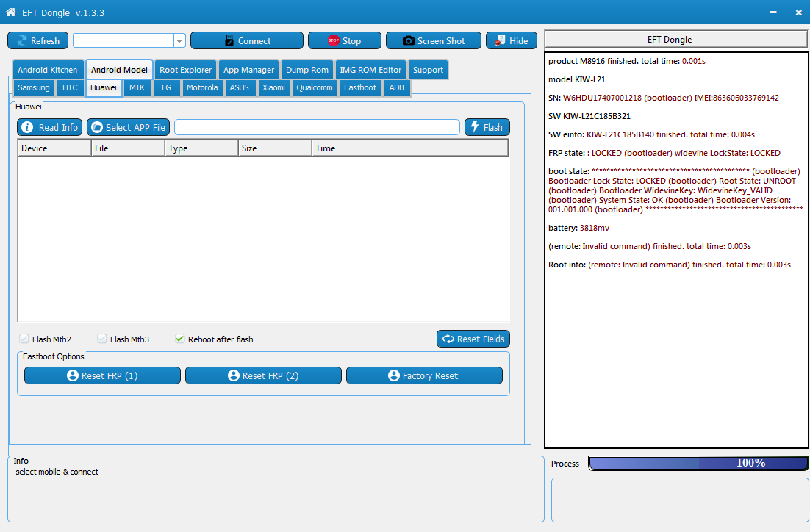This screenshot has width=810, height=532.
Task: Open the device selection dropdown arrow
Action: (179, 41)
